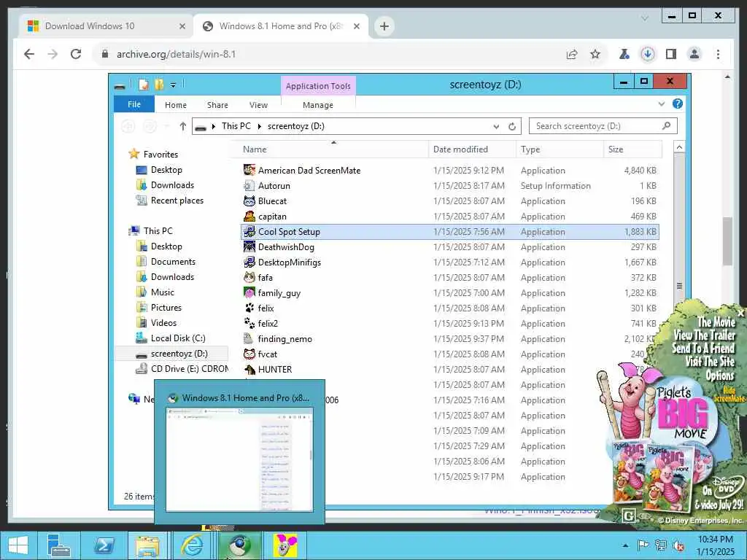The image size is (747, 560).
Task: Select Local Disk (C:) in navigation pane
Action: coord(178,338)
